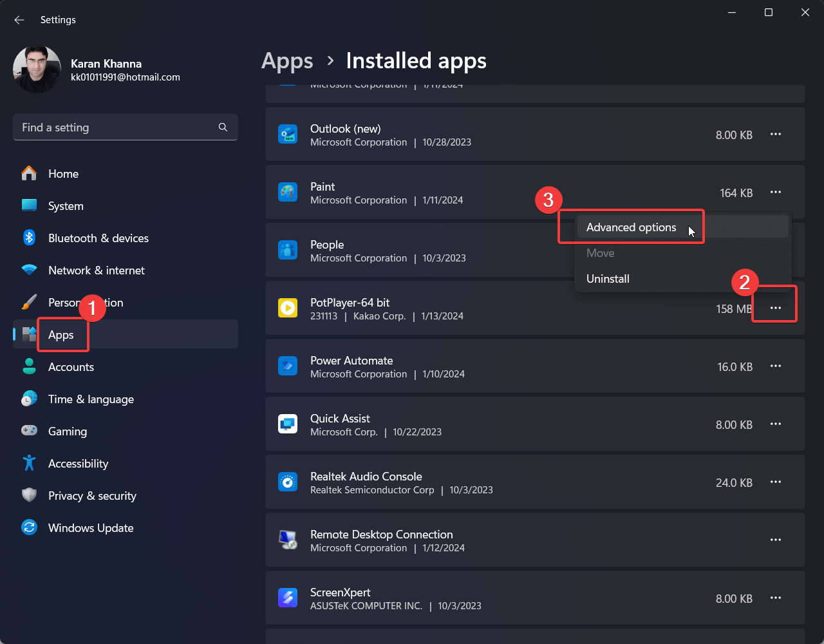This screenshot has width=824, height=644.
Task: Expand options for Power Automate
Action: (775, 366)
